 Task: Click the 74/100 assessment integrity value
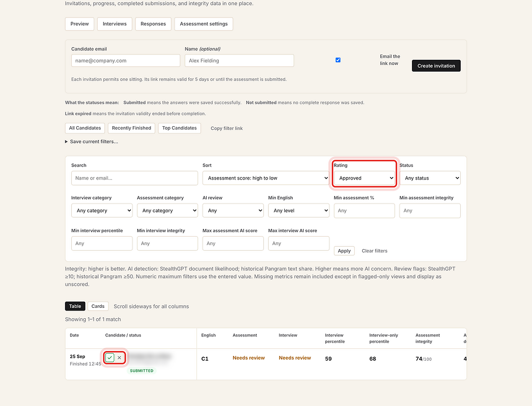(x=423, y=359)
